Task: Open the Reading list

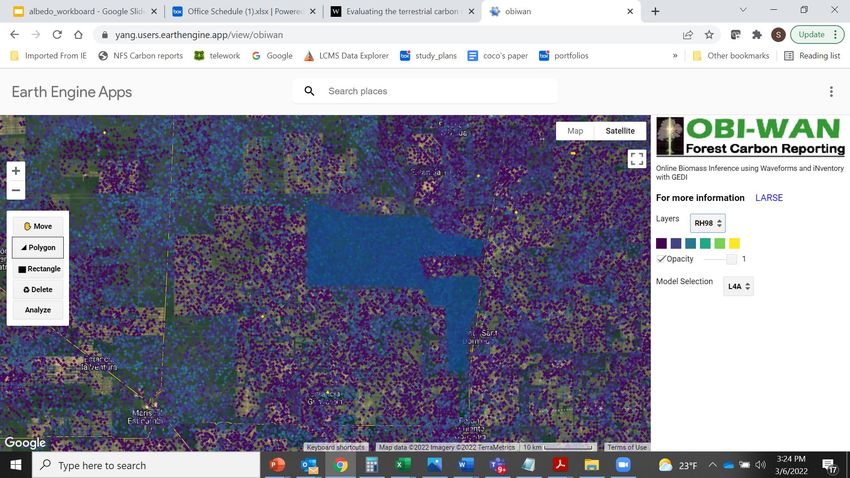Action: [812, 56]
